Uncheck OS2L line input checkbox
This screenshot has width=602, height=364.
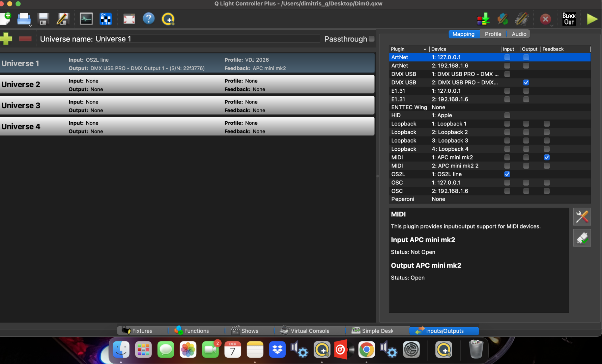pyautogui.click(x=507, y=174)
